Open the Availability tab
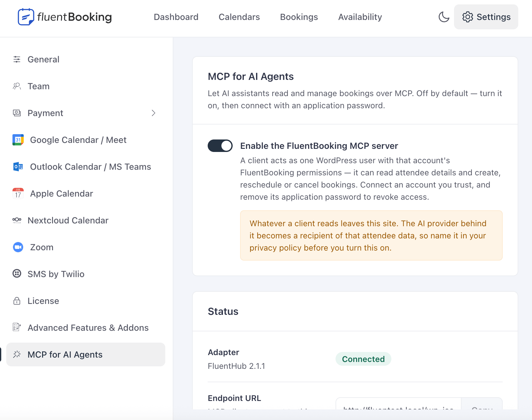Viewport: 532px width, 420px height. coord(360,17)
